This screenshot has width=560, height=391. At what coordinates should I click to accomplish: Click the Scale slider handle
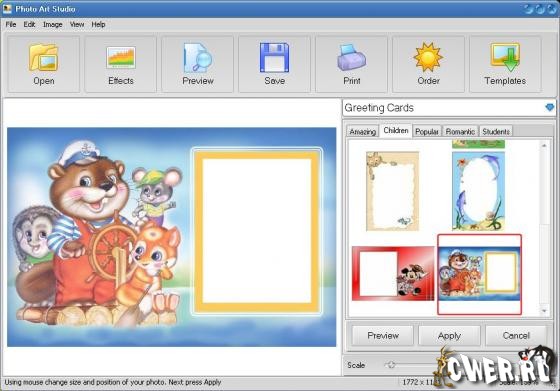391,365
